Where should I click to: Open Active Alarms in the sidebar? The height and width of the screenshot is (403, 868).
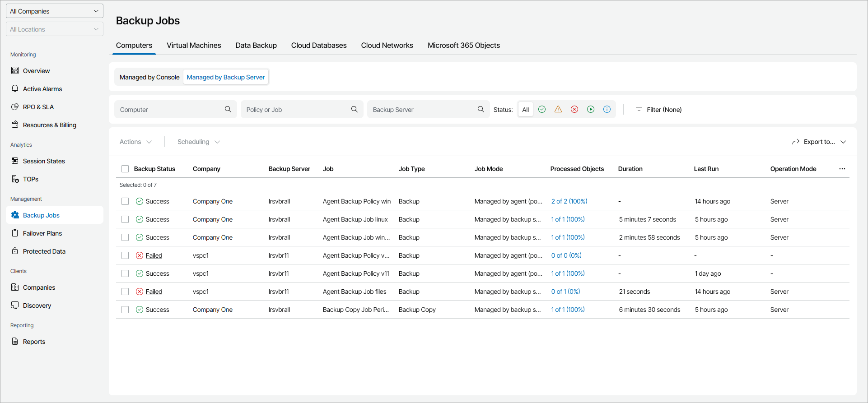(42, 89)
